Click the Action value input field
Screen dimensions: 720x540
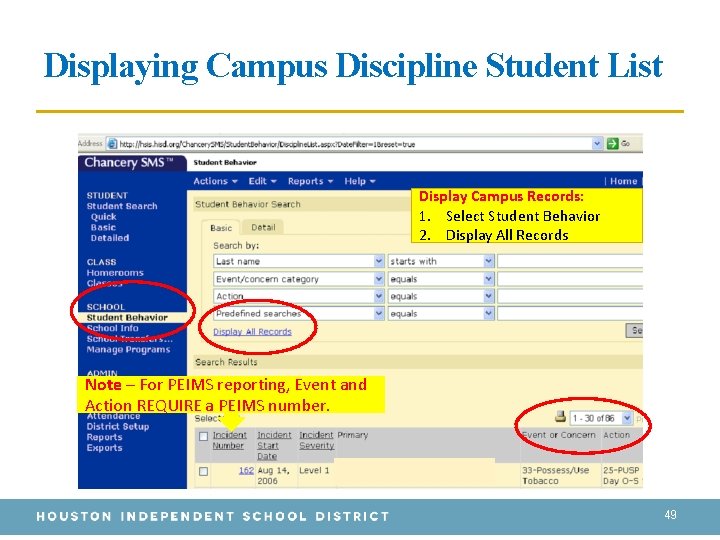pos(570,296)
